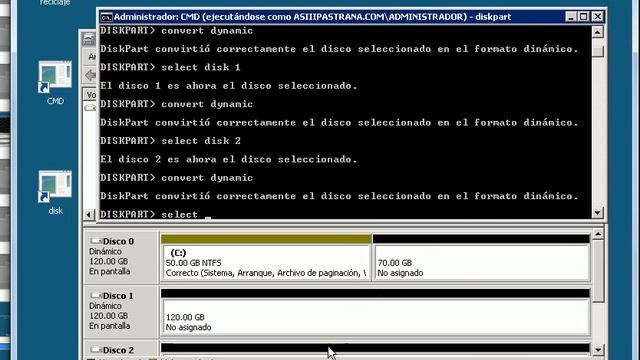Click the left horizontal scroll arrow of Disk Management

coord(89,214)
